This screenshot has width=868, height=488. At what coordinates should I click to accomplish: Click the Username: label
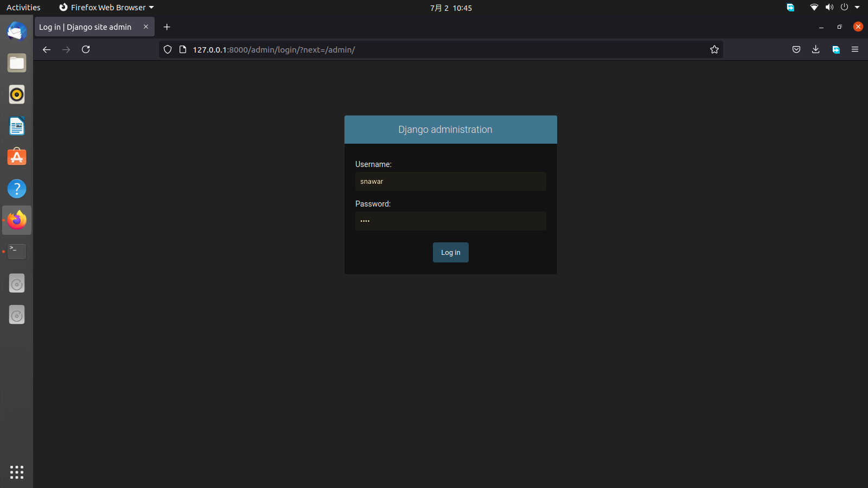click(373, 164)
